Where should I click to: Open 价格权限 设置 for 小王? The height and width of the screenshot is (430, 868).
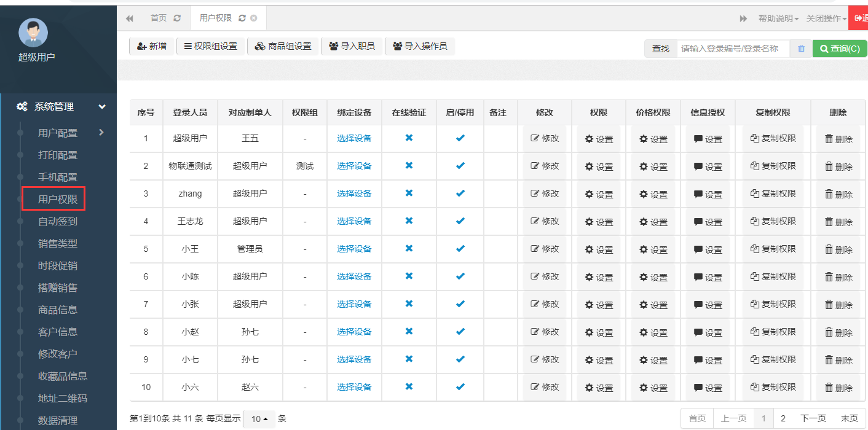coord(653,249)
